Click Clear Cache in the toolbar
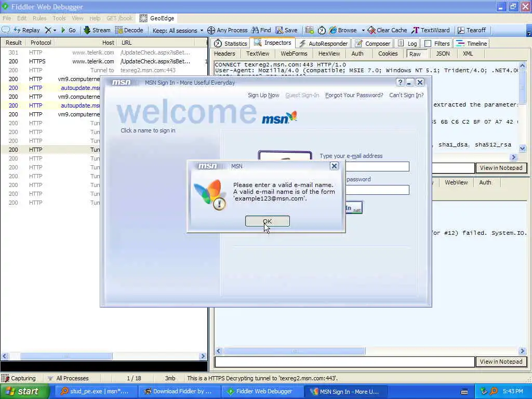 387,30
